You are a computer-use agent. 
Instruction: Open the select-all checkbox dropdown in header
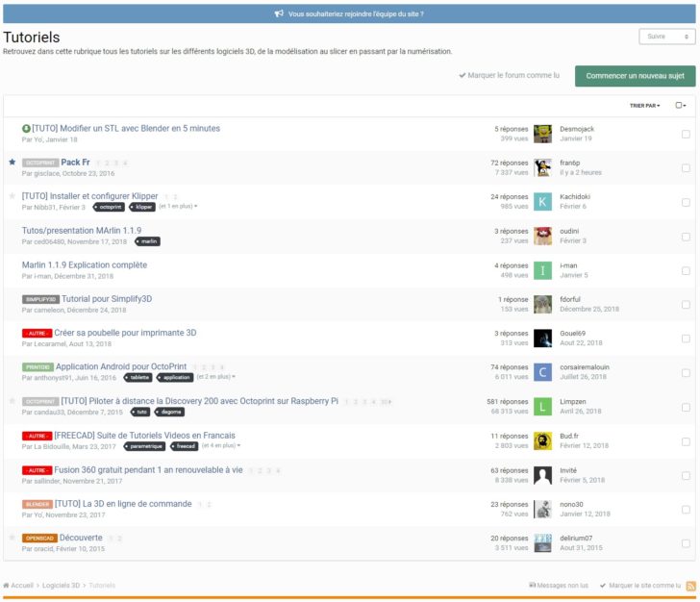tap(681, 106)
